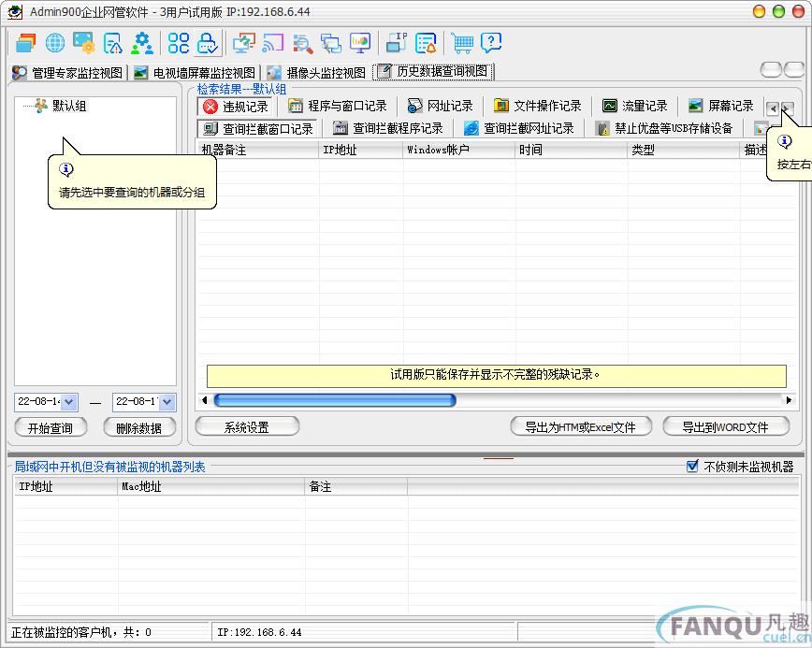812x648 pixels.
Task: Open the 流量记录 tab
Action: (x=635, y=106)
